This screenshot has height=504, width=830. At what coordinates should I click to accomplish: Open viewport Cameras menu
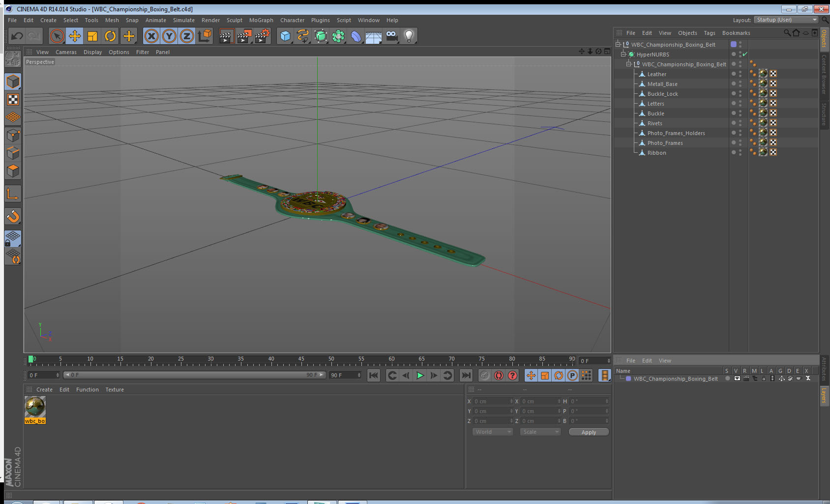(66, 52)
